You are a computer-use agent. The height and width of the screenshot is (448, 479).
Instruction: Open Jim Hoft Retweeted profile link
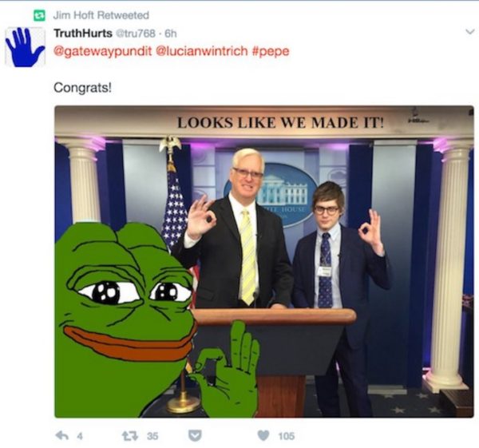[101, 15]
